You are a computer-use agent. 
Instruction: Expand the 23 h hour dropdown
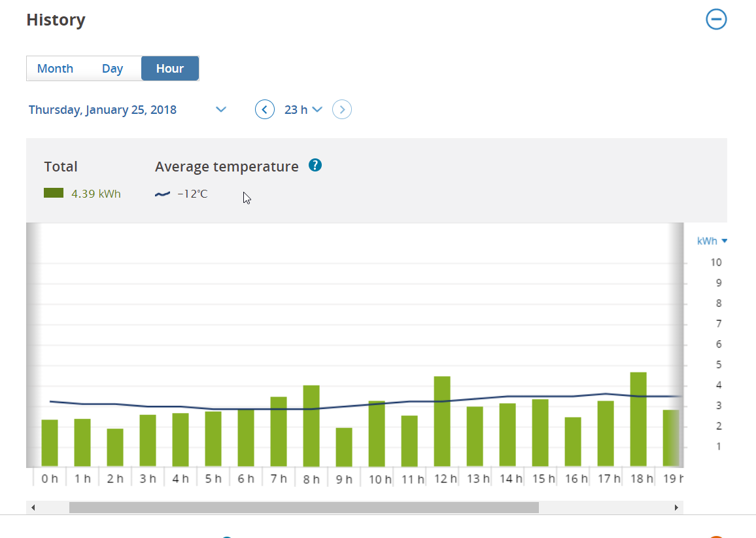click(x=303, y=109)
